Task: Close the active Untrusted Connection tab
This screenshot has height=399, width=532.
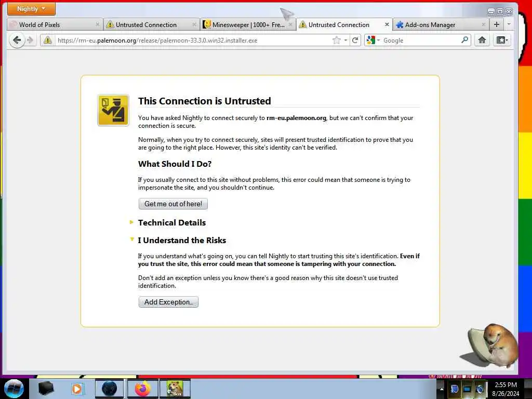Action: (387, 24)
